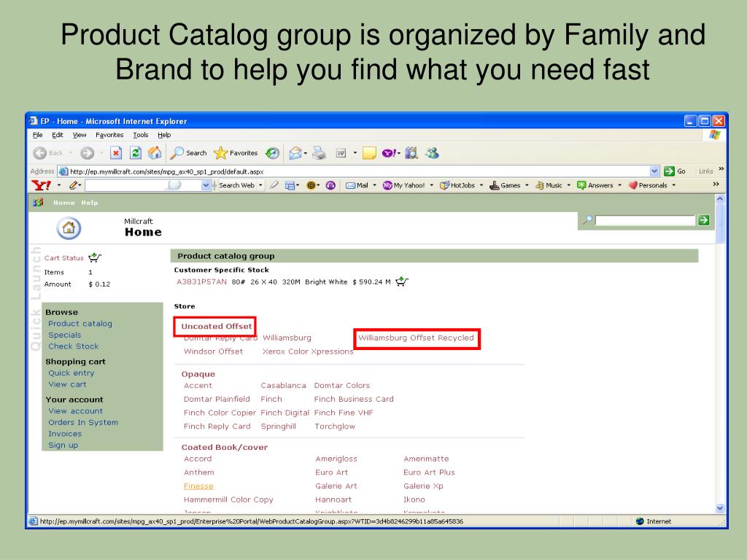The image size is (747, 560).
Task: Open My Yahoo! toolbar button
Action: tap(403, 185)
